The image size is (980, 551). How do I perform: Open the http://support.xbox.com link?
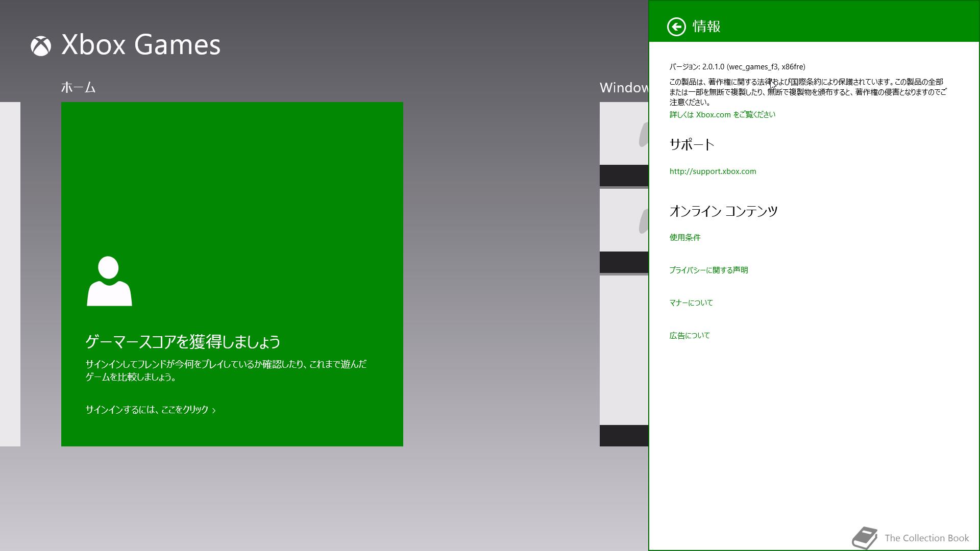coord(713,171)
